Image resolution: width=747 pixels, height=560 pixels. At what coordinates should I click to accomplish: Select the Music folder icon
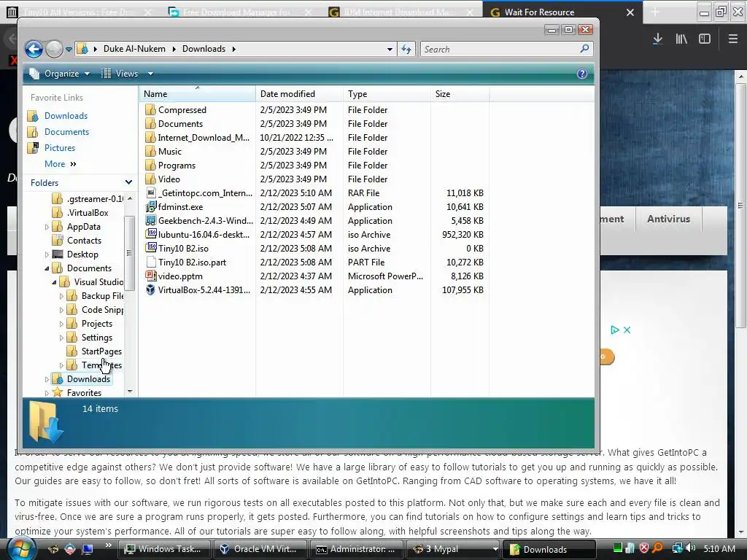(150, 152)
